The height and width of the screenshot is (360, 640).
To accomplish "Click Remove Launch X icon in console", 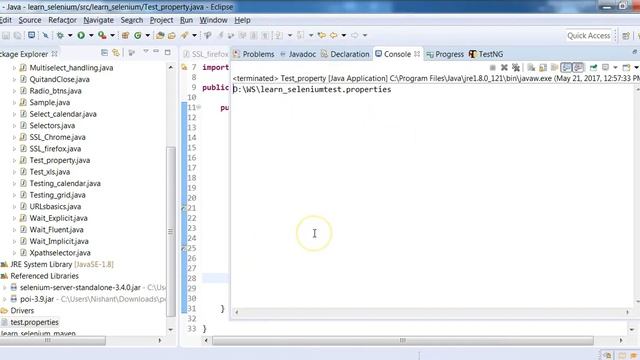I will [x=504, y=68].
